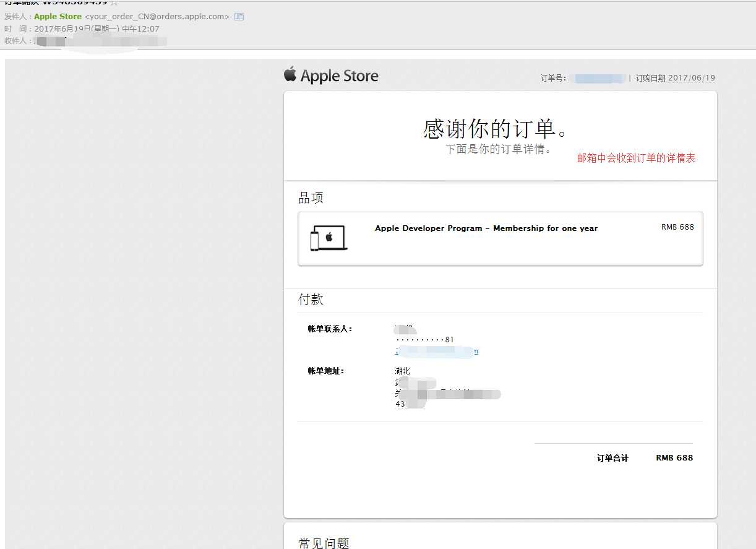
Task: Click the Apple Developer Program membership title
Action: [x=486, y=228]
